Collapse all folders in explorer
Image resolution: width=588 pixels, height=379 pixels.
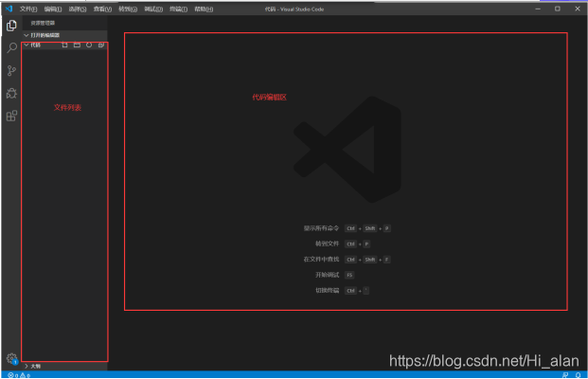pos(101,45)
